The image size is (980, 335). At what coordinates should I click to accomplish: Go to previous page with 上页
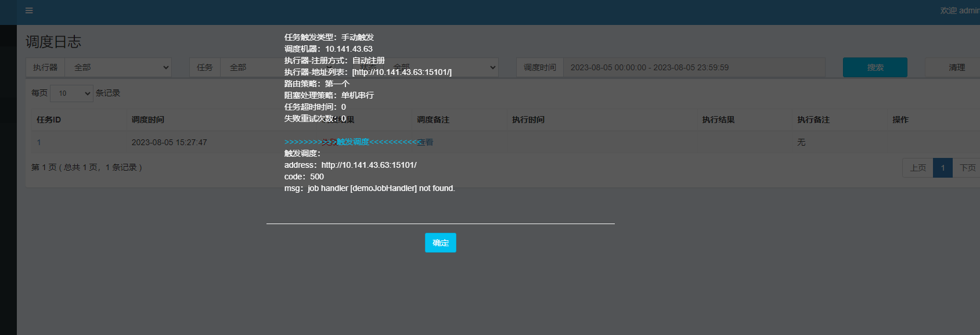[x=918, y=168]
